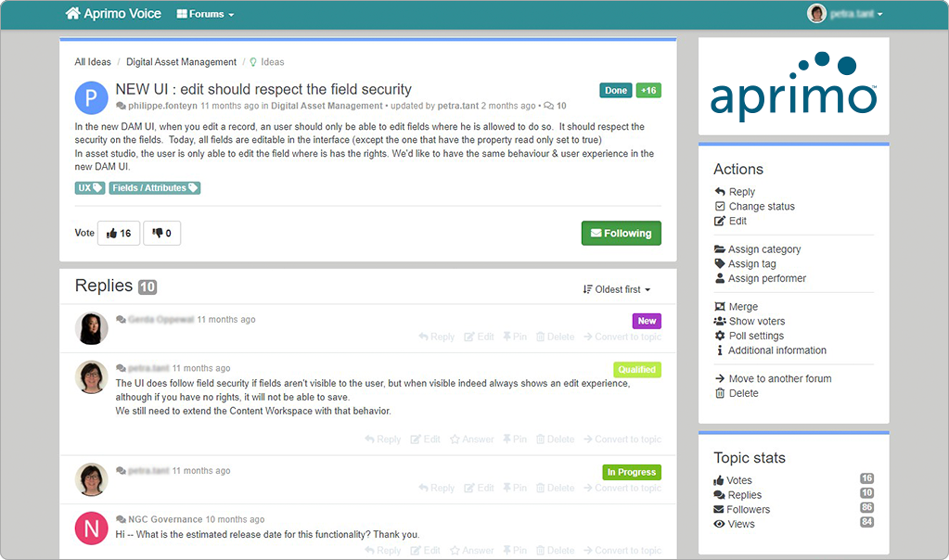Open Show voters list
The width and height of the screenshot is (949, 560).
[x=750, y=321]
